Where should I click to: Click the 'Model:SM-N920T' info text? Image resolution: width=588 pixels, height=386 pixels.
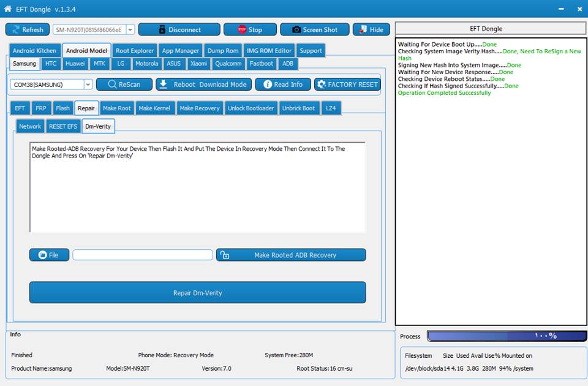(128, 369)
